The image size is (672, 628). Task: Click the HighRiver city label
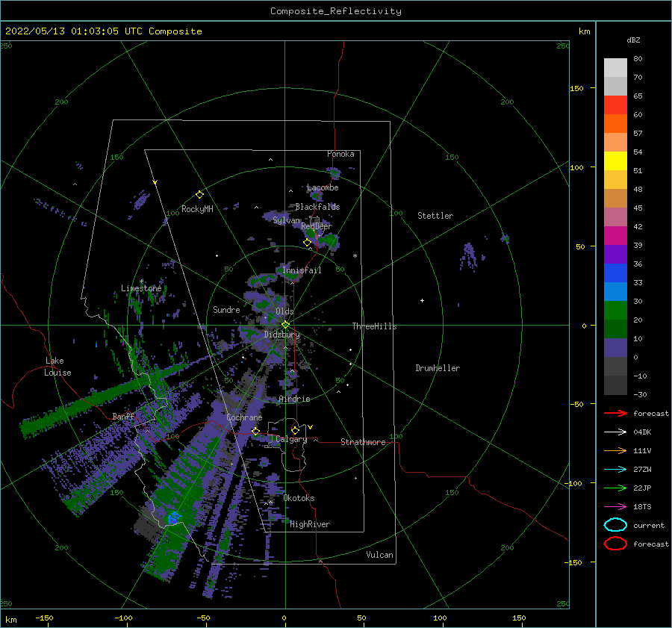[310, 524]
